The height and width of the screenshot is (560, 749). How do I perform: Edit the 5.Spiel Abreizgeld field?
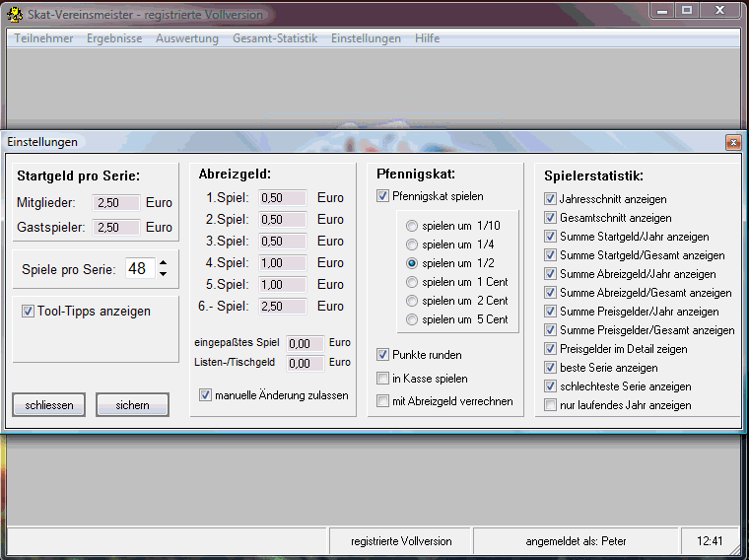pyautogui.click(x=282, y=285)
